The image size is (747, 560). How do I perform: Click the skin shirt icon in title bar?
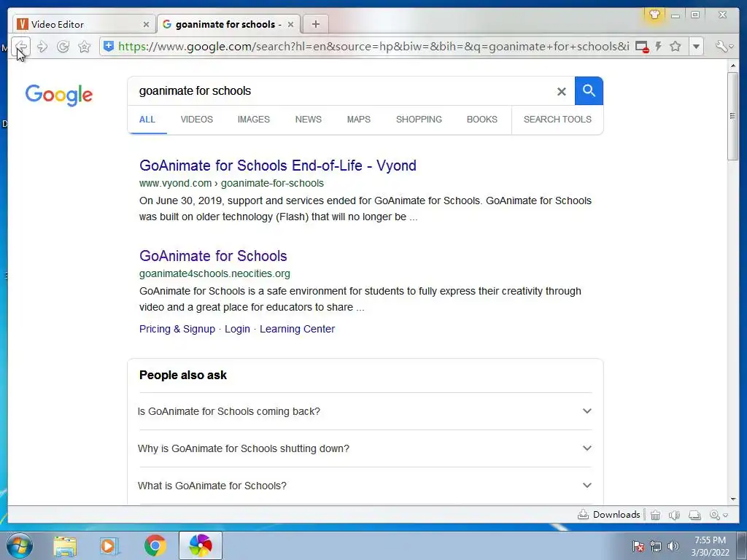tap(654, 15)
